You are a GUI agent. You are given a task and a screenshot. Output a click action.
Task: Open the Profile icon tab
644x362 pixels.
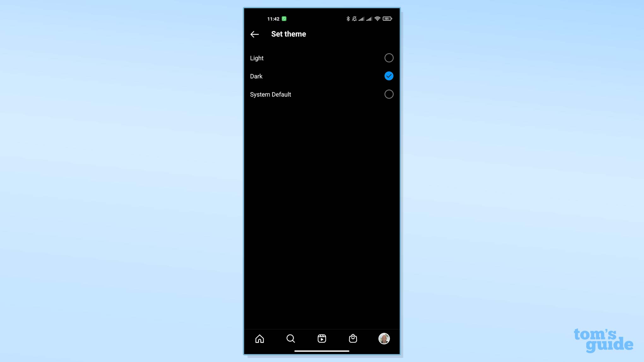click(383, 339)
